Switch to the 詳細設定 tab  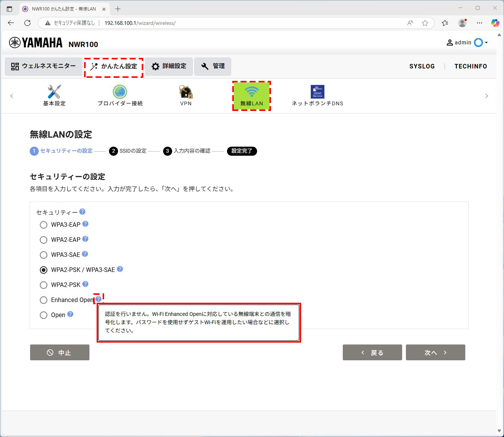pyautogui.click(x=169, y=67)
